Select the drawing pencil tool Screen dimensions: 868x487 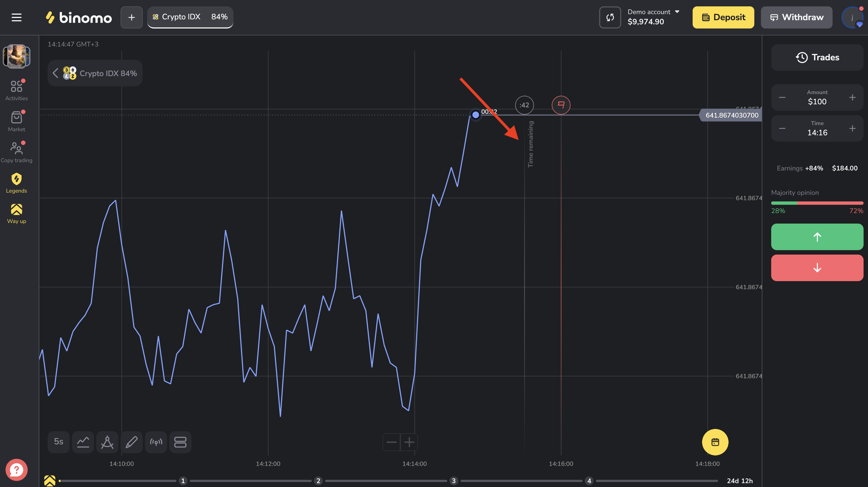(131, 442)
